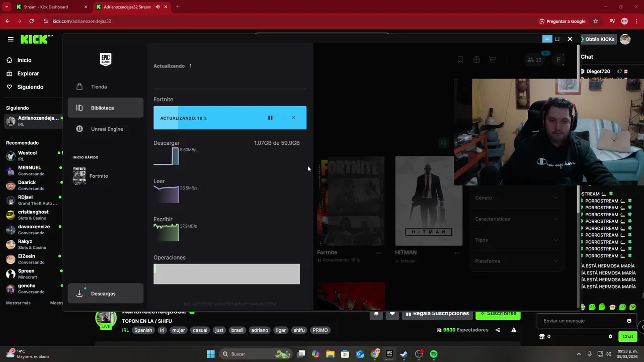Image resolution: width=644 pixels, height=362 pixels.
Task: Open Adrianozendejas channel in Siguiendo list
Action: click(x=33, y=121)
